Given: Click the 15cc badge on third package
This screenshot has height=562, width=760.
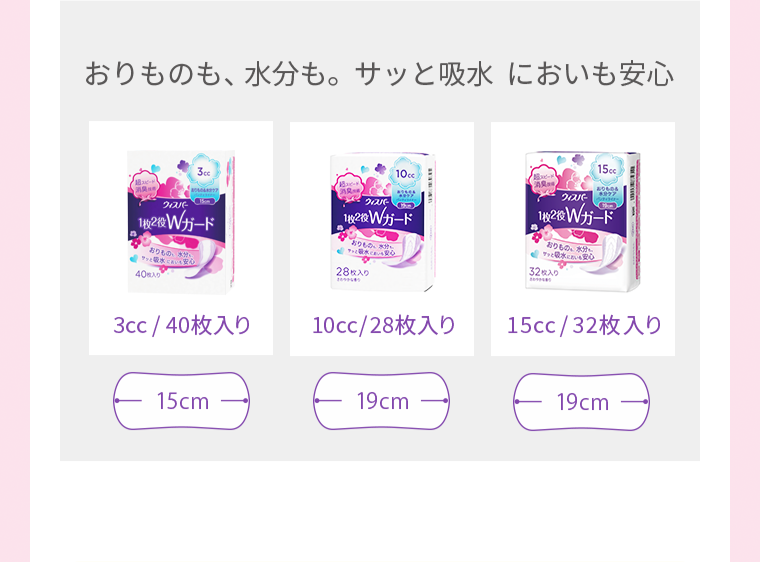Looking at the screenshot, I should [607, 169].
